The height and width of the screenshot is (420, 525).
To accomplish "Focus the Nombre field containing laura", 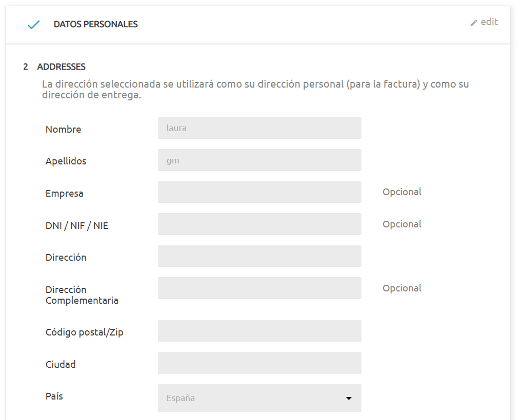I will tap(259, 128).
